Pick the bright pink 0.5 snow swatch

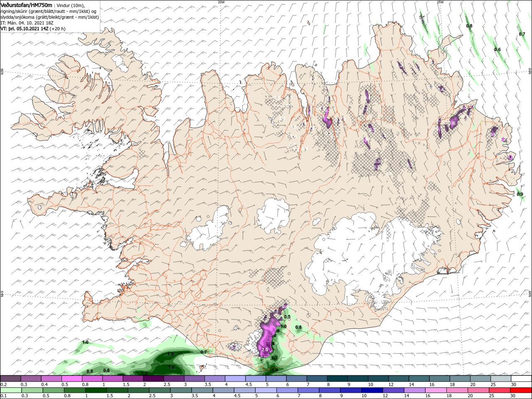(72, 379)
